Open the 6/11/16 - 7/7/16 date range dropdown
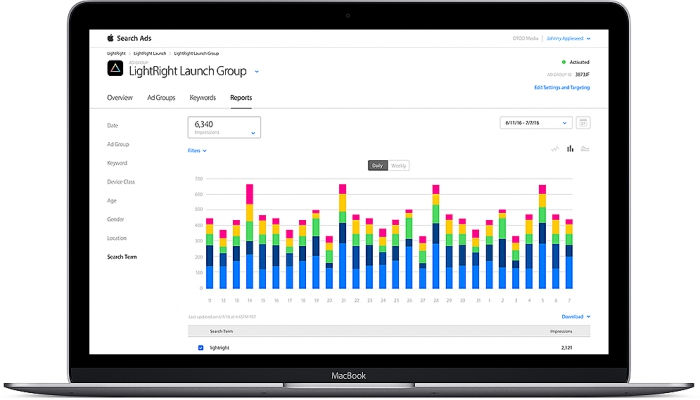Screen dimensions: 700x400 [536, 123]
